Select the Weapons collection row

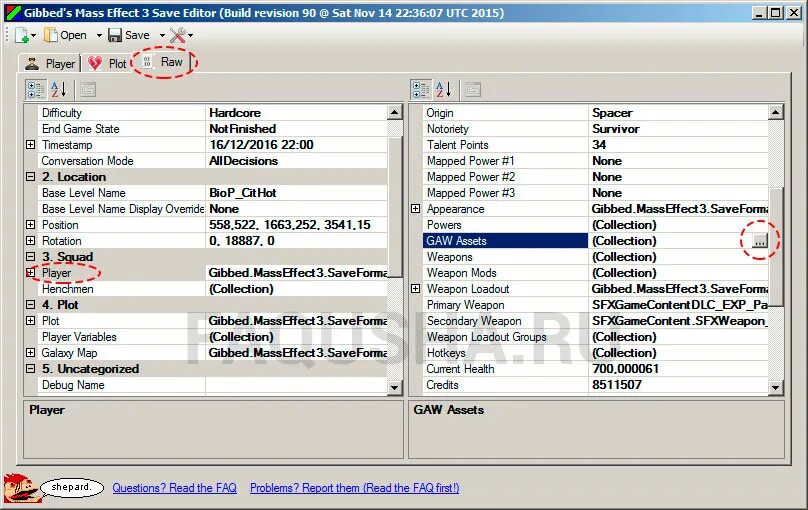tap(596, 257)
